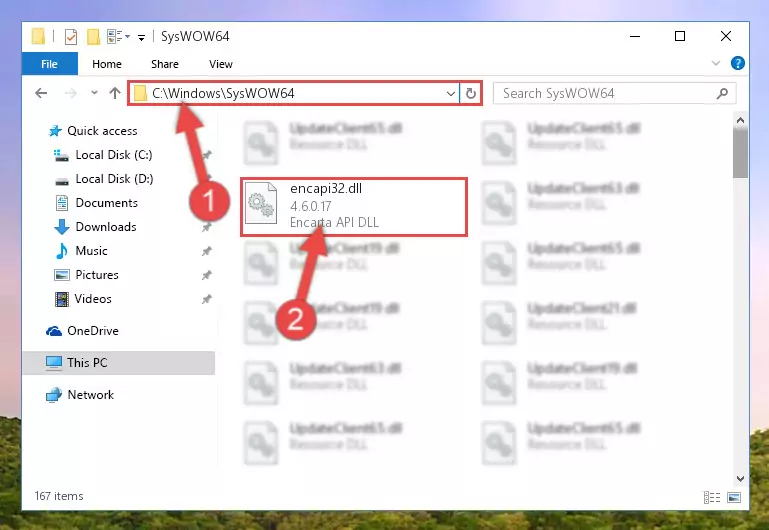Select OneDrive in navigation pane
The height and width of the screenshot is (530, 769).
(93, 331)
